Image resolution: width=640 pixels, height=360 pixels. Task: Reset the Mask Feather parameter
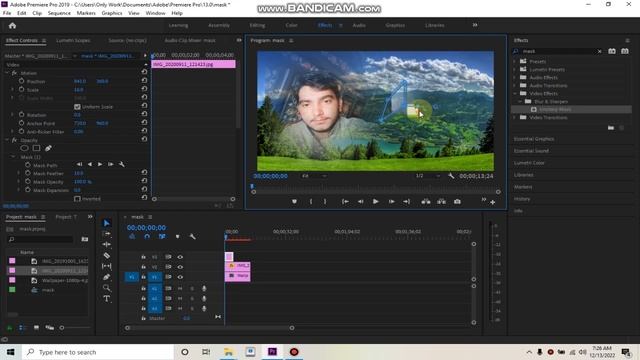[144, 172]
